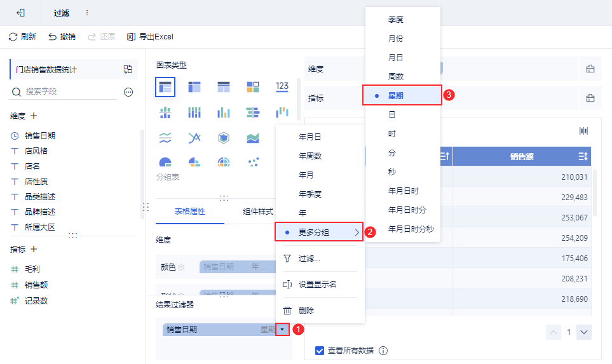612x364 pixels.
Task: Select the KPI number (123) chart type
Action: [x=282, y=86]
